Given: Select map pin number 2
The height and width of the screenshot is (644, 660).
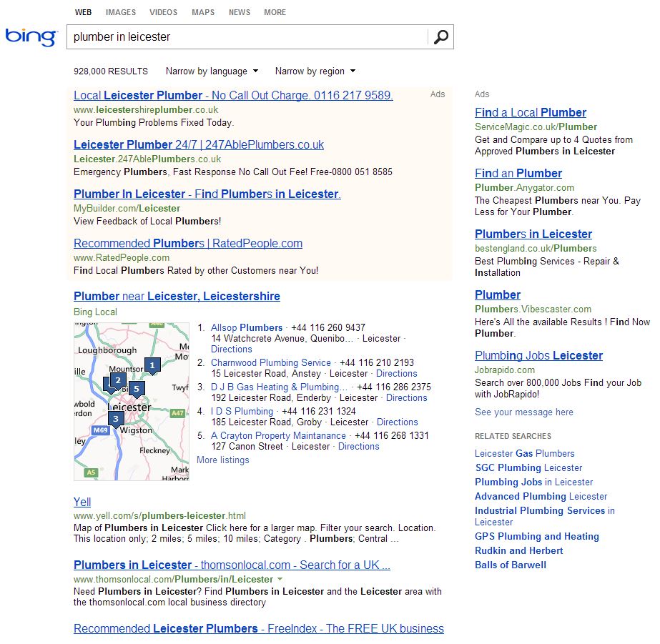Looking at the screenshot, I should pyautogui.click(x=119, y=380).
